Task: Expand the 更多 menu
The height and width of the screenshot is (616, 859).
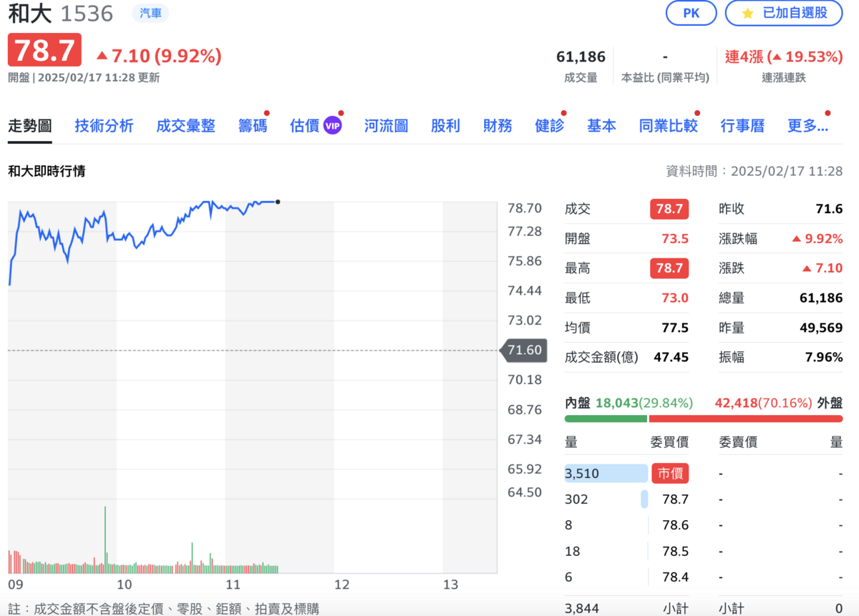Action: (808, 124)
